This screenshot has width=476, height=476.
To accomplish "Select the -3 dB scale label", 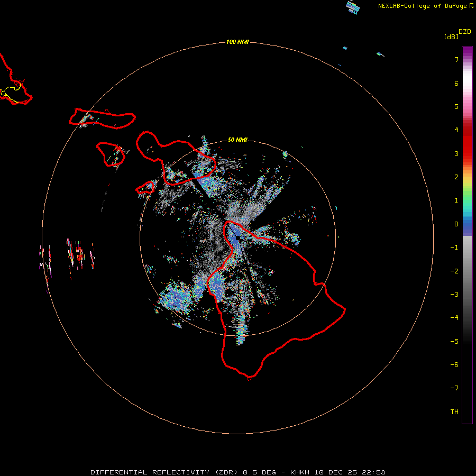I will 454,295.
